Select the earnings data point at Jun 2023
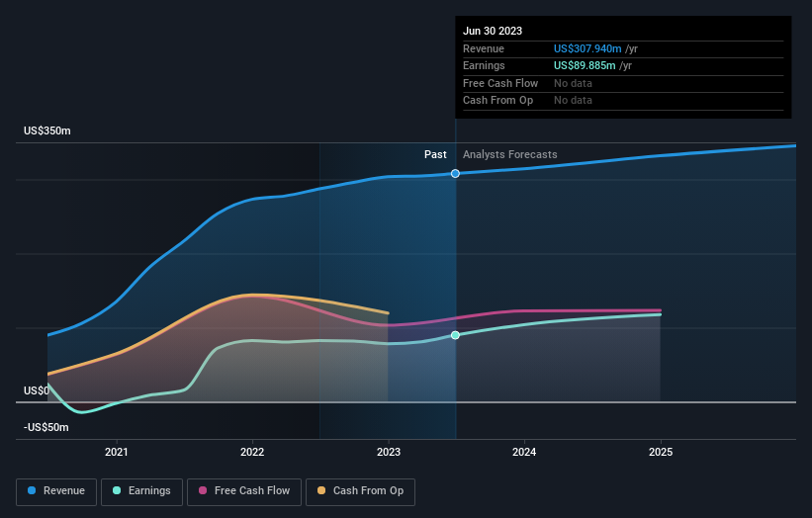Viewport: 812px width, 518px height. point(455,335)
